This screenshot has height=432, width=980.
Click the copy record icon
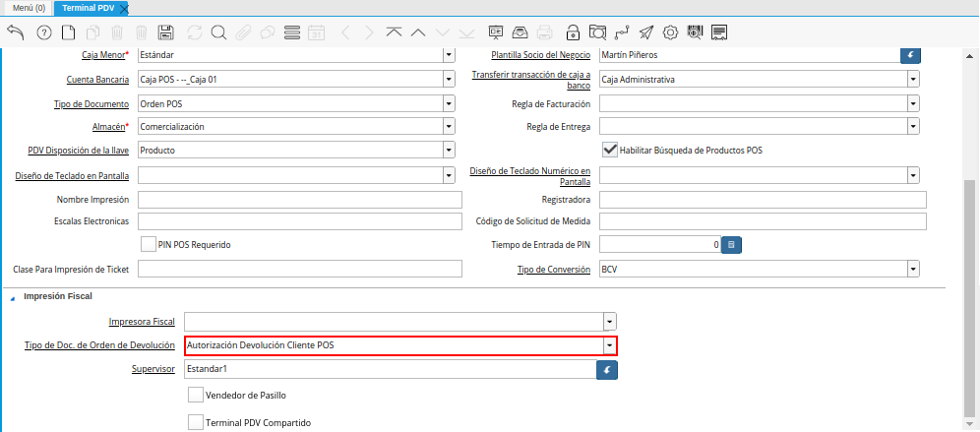coord(93,32)
